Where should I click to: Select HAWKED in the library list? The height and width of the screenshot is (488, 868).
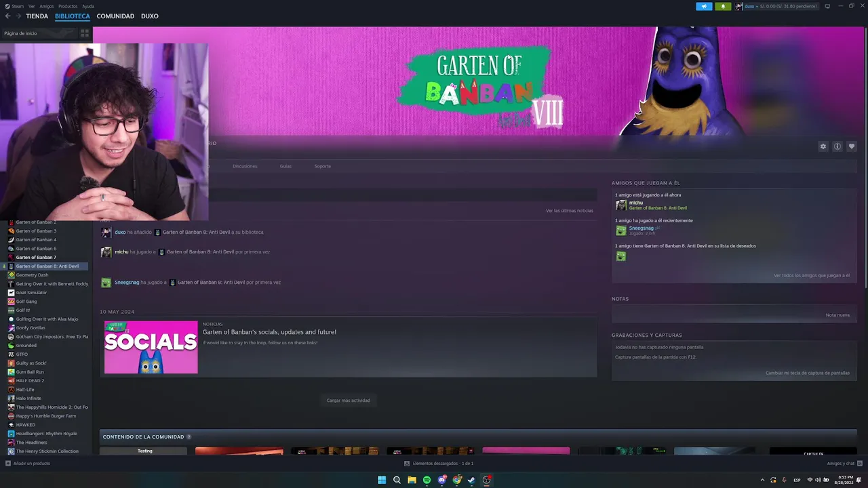[25, 425]
